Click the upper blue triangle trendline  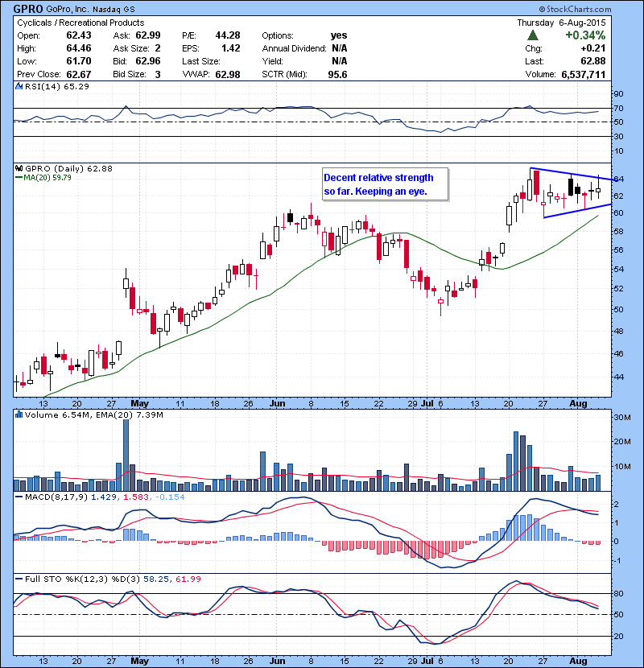tap(572, 173)
